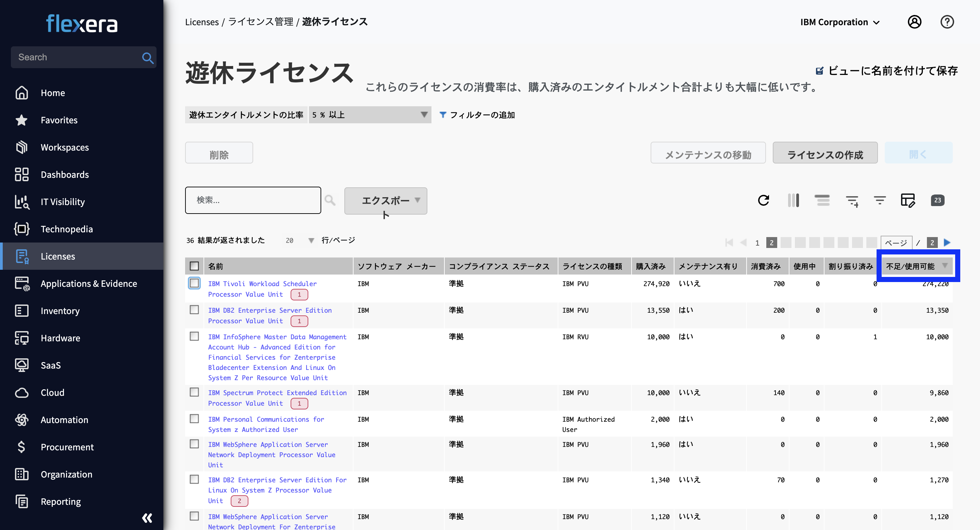
Task: Click the add filter icon above the table
Action: [852, 200]
